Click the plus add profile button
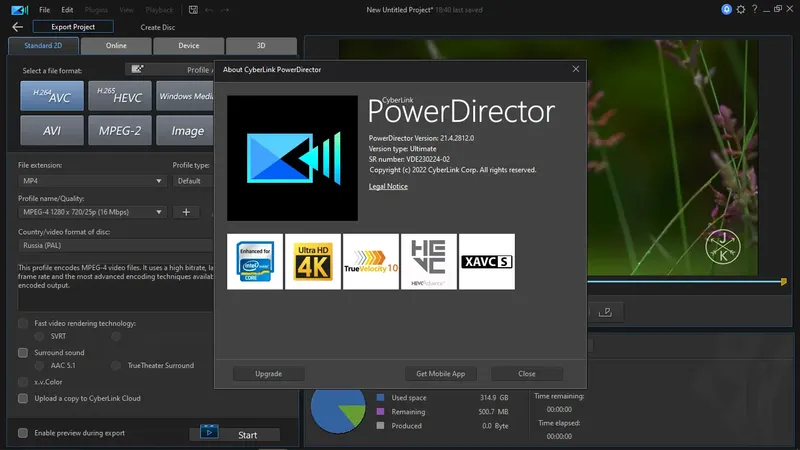The image size is (800, 450). coord(186,212)
